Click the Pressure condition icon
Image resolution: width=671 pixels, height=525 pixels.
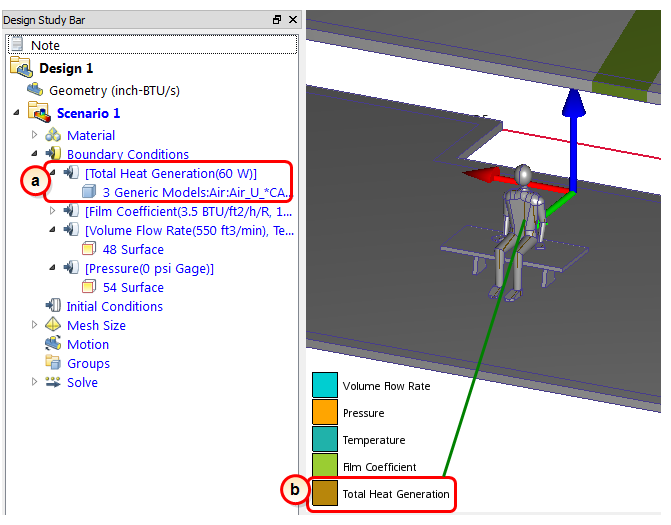click(x=71, y=267)
